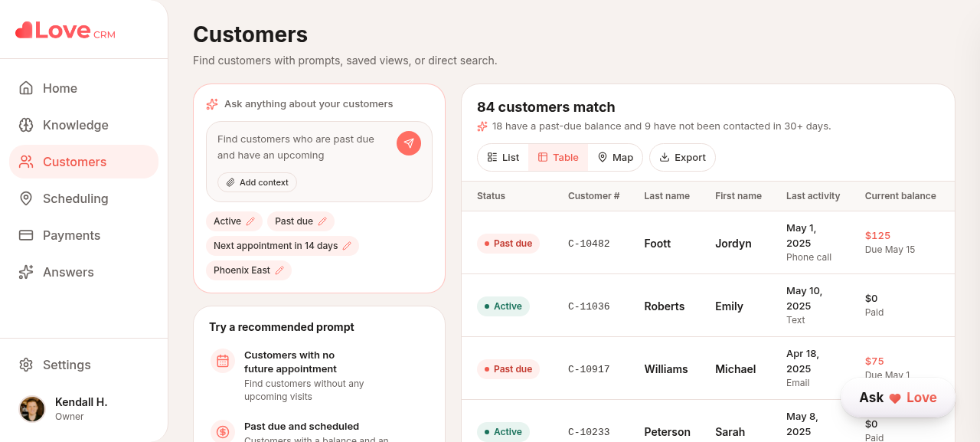The height and width of the screenshot is (442, 980).
Task: Click the prompt text input field
Action: 302,147
